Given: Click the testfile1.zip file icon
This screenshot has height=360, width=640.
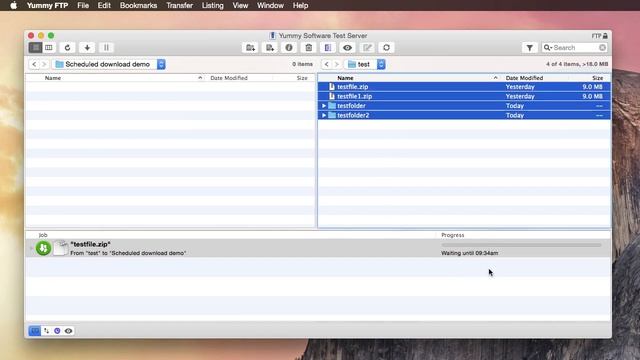Looking at the screenshot, I should coord(332,96).
